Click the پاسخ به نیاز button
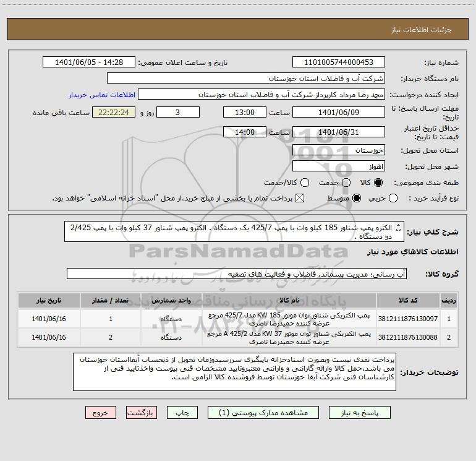This screenshot has height=461, width=476. click(359, 413)
